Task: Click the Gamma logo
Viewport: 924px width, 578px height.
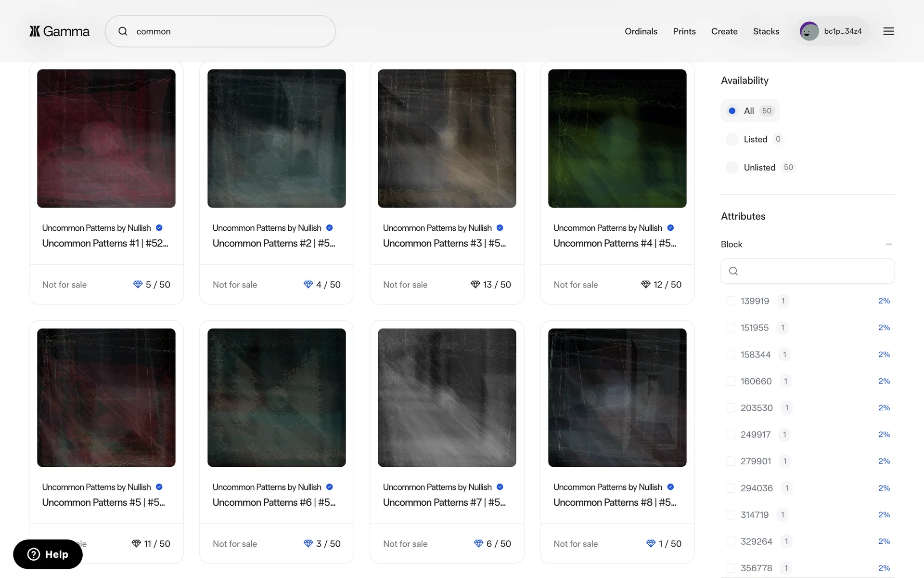Action: [59, 31]
